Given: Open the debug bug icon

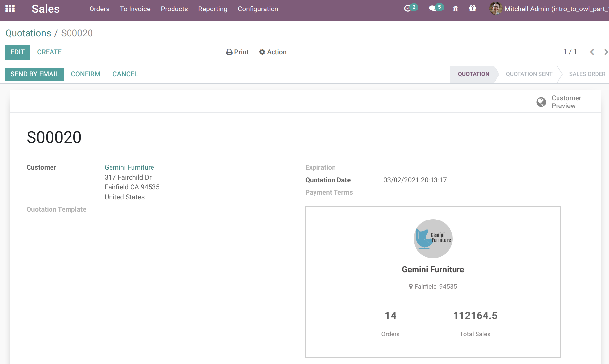Looking at the screenshot, I should pyautogui.click(x=456, y=9).
